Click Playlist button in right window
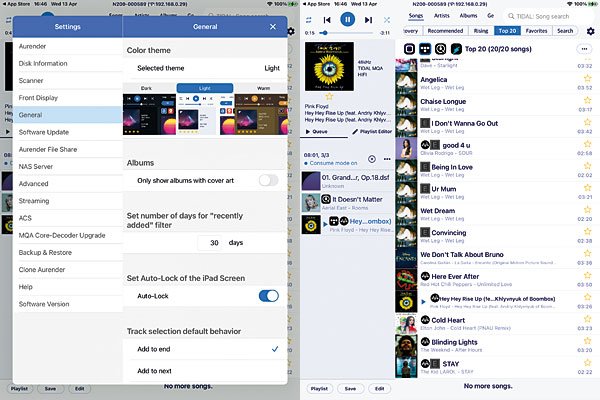This screenshot has width=600, height=400. click(x=320, y=389)
